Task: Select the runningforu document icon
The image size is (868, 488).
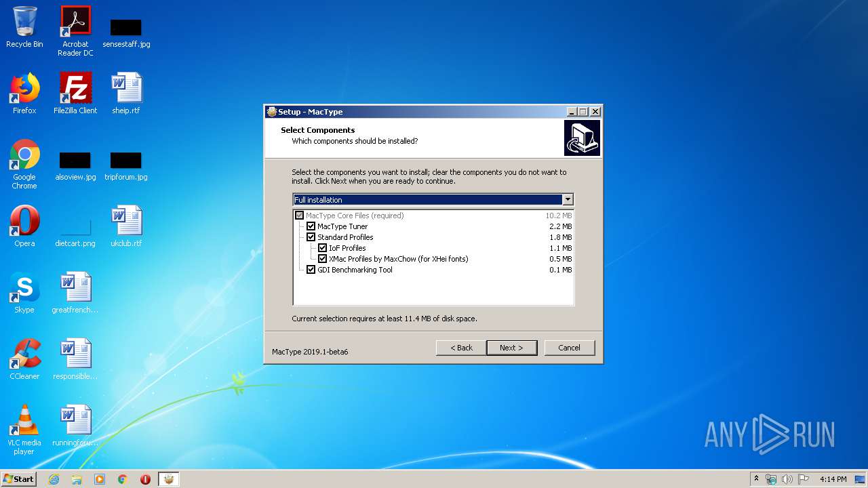Action: coord(75,426)
